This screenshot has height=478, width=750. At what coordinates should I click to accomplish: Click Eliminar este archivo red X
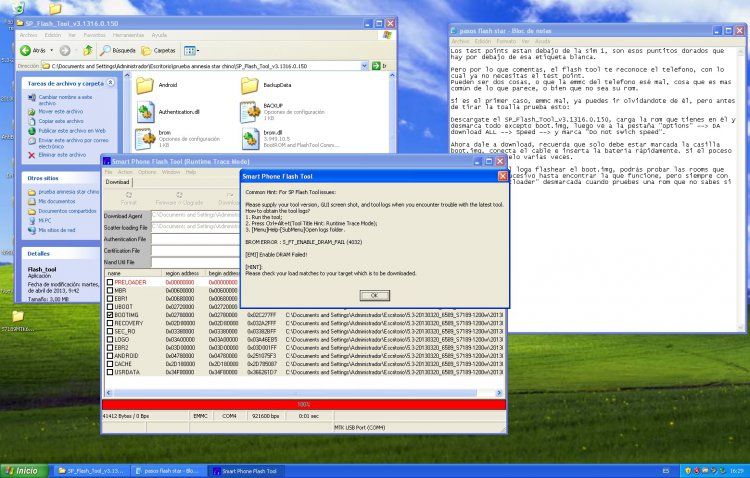pyautogui.click(x=32, y=155)
